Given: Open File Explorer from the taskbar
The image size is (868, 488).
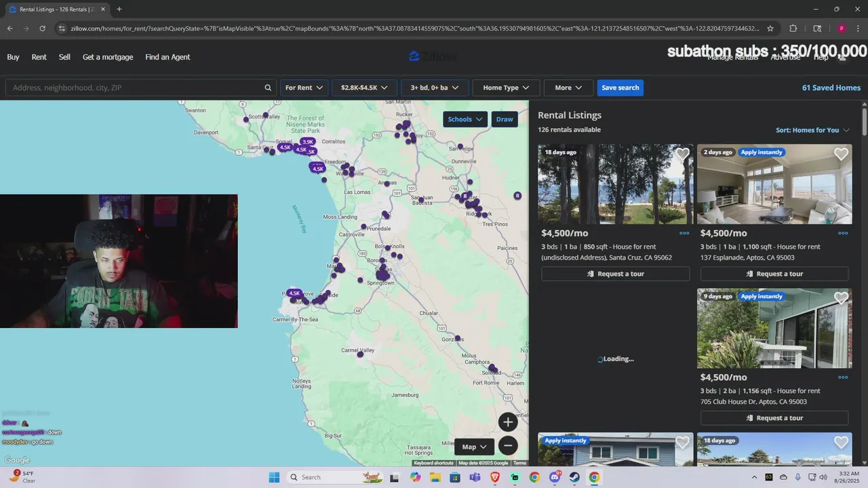Looking at the screenshot, I should tap(435, 477).
